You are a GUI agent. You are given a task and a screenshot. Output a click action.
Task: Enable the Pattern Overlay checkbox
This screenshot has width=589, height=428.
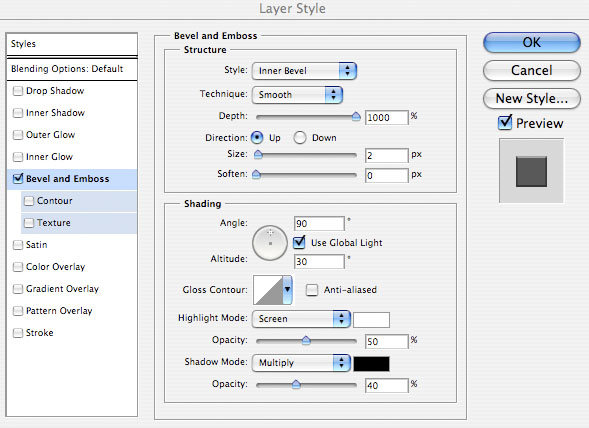[18, 311]
